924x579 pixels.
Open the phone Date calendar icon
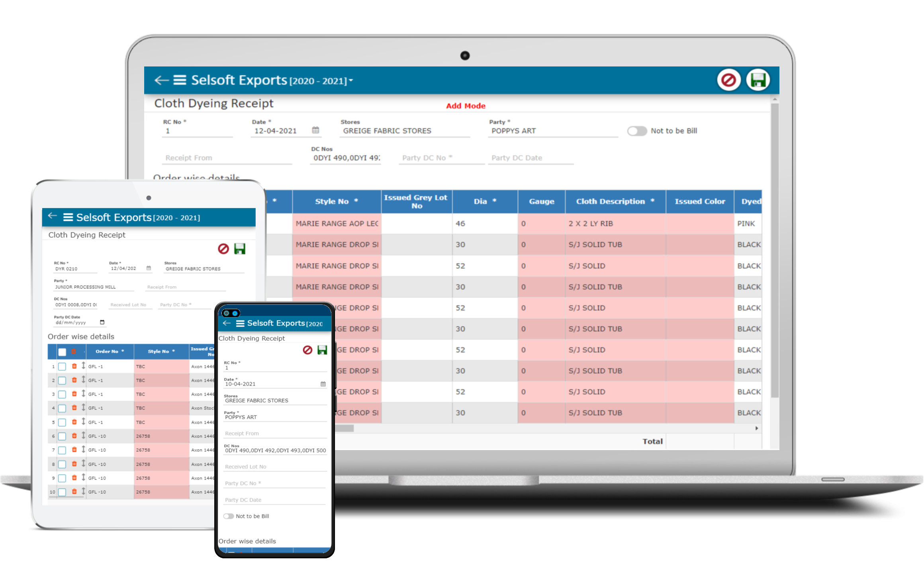coord(323,384)
